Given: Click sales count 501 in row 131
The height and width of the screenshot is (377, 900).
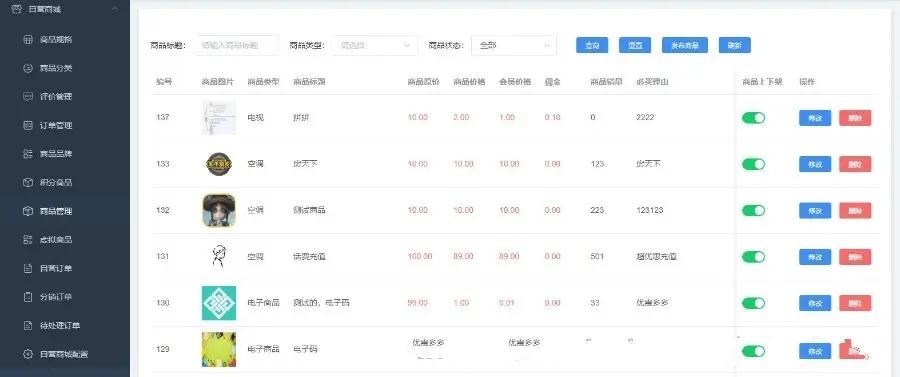Looking at the screenshot, I should click(x=597, y=256).
